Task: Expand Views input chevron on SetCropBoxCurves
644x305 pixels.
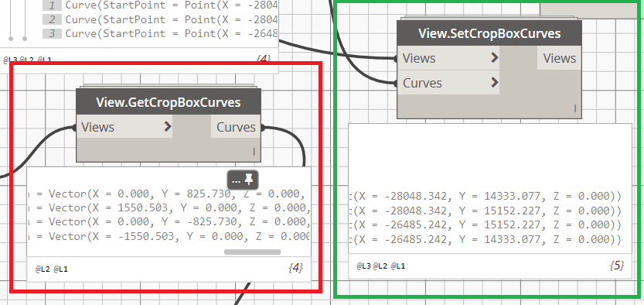Action: click(495, 57)
